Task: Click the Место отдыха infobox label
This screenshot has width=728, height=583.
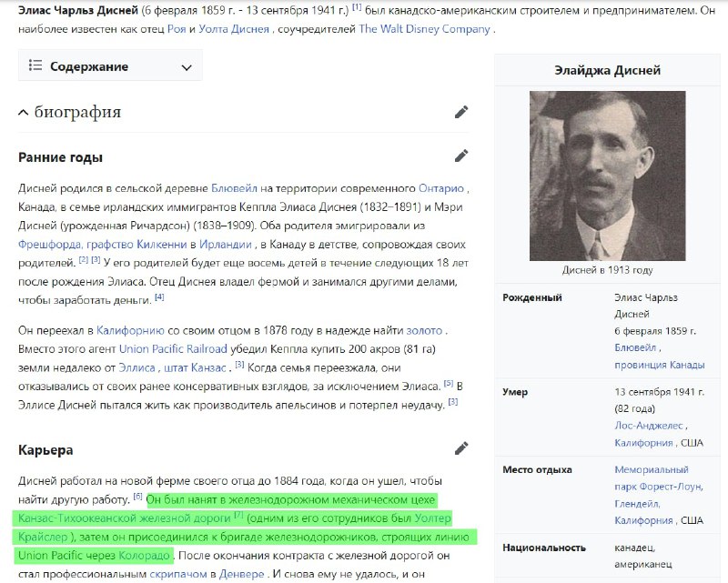Action: (537, 469)
